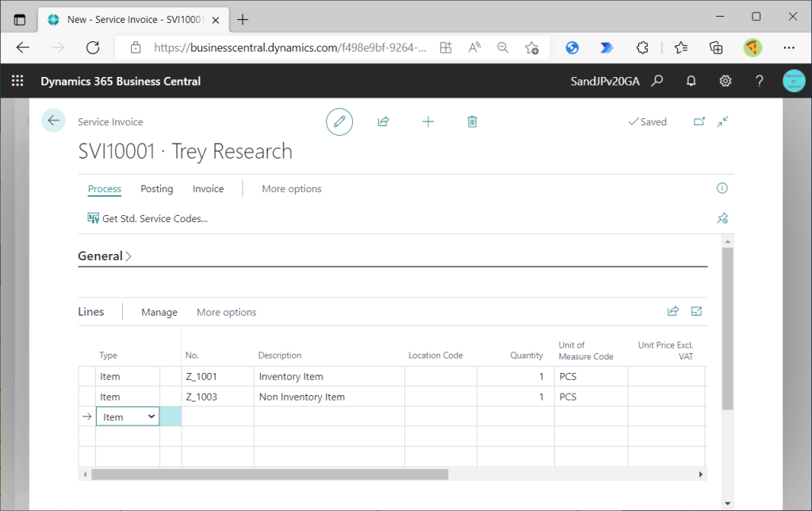Click the Description column header
The height and width of the screenshot is (511, 812).
(280, 355)
